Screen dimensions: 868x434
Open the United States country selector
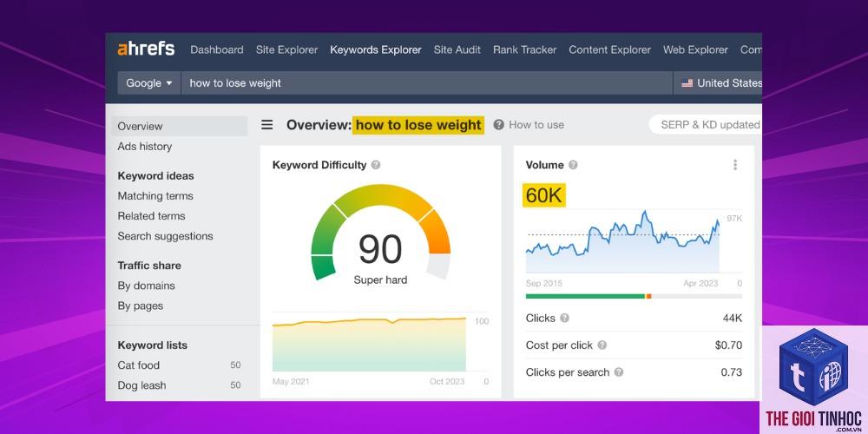click(718, 83)
